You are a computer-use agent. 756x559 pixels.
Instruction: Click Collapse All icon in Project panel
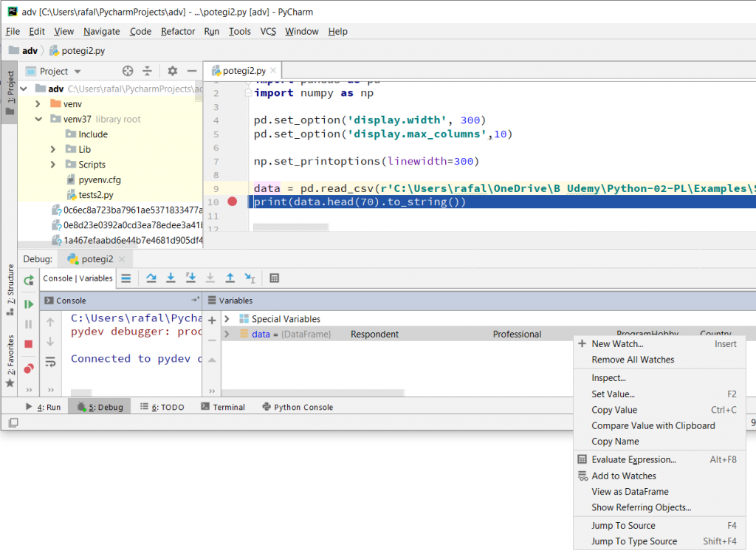(x=147, y=72)
